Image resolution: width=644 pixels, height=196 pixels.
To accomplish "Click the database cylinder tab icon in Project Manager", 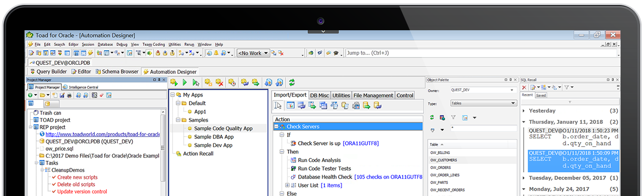I will [x=48, y=103].
